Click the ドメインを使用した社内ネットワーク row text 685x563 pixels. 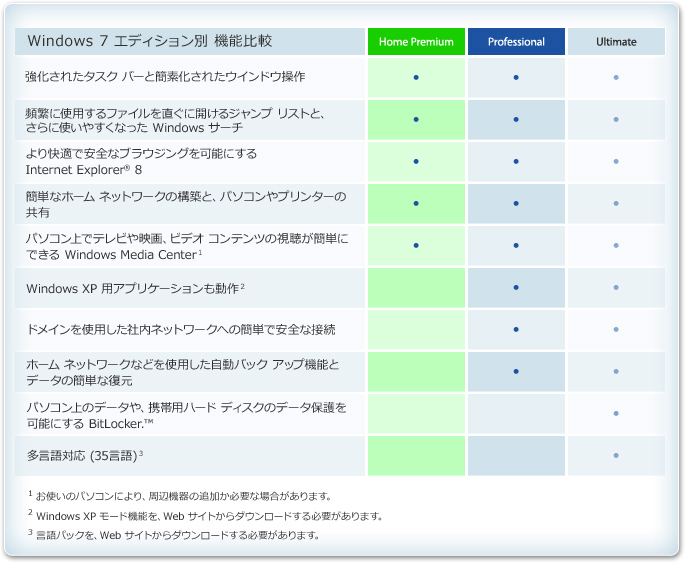(x=181, y=329)
